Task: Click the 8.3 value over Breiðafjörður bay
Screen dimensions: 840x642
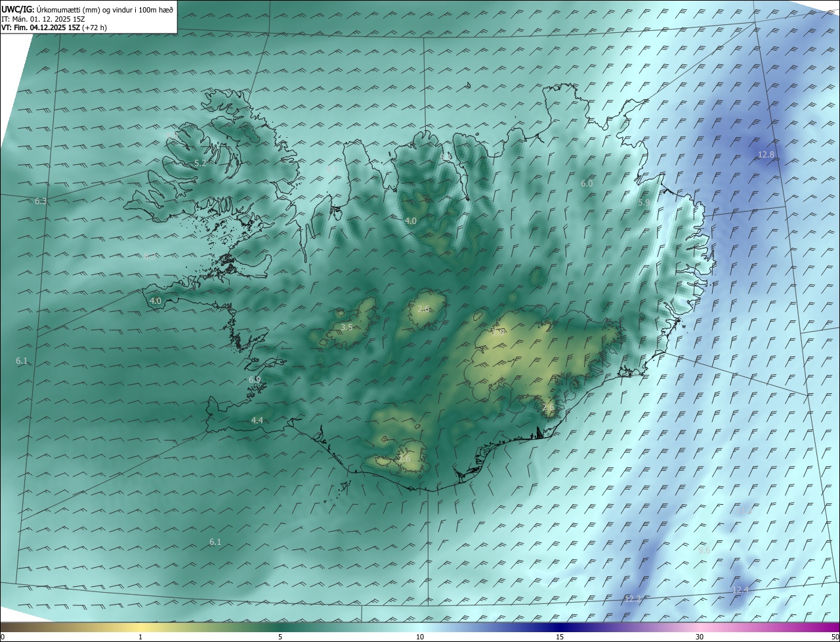Action: [x=150, y=257]
